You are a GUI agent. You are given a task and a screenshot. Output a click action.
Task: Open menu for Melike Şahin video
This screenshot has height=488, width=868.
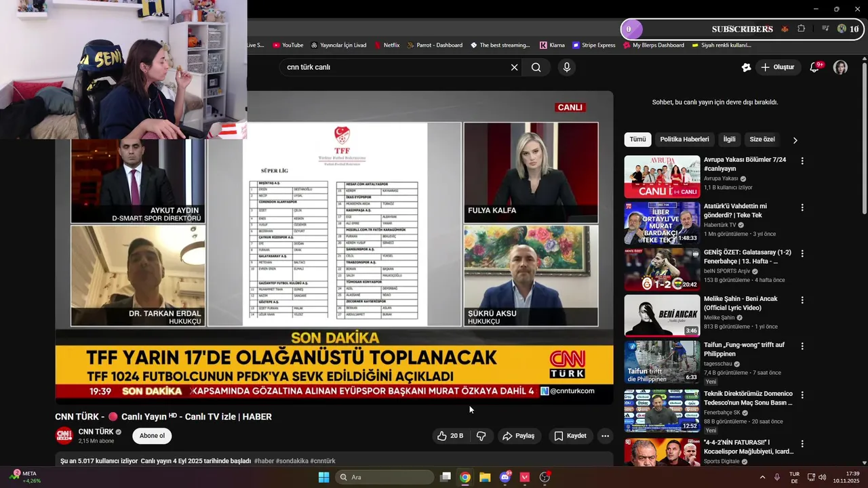click(x=802, y=300)
